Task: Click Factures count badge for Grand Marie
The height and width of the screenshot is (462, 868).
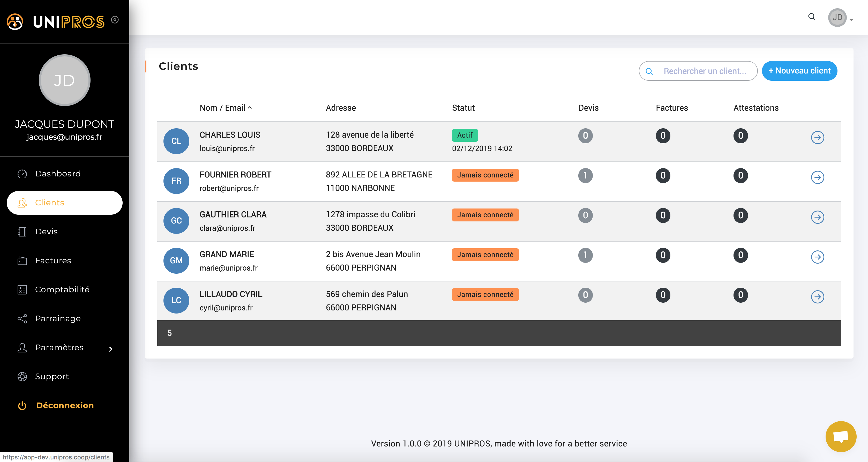Action: [663, 255]
